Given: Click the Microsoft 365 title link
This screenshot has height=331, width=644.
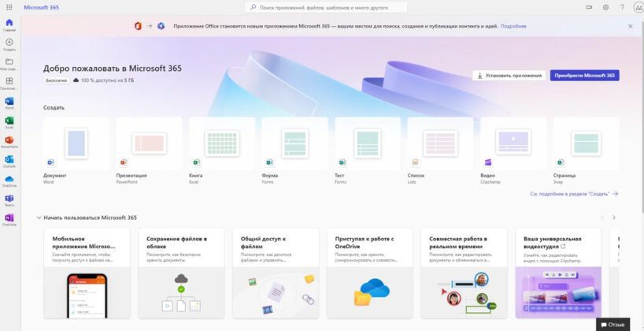Looking at the screenshot, I should click(41, 7).
